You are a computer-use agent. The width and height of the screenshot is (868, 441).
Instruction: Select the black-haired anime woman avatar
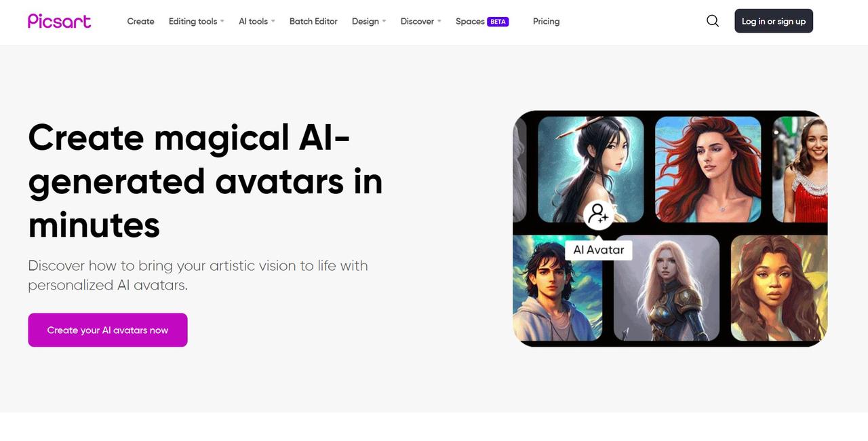click(591, 169)
